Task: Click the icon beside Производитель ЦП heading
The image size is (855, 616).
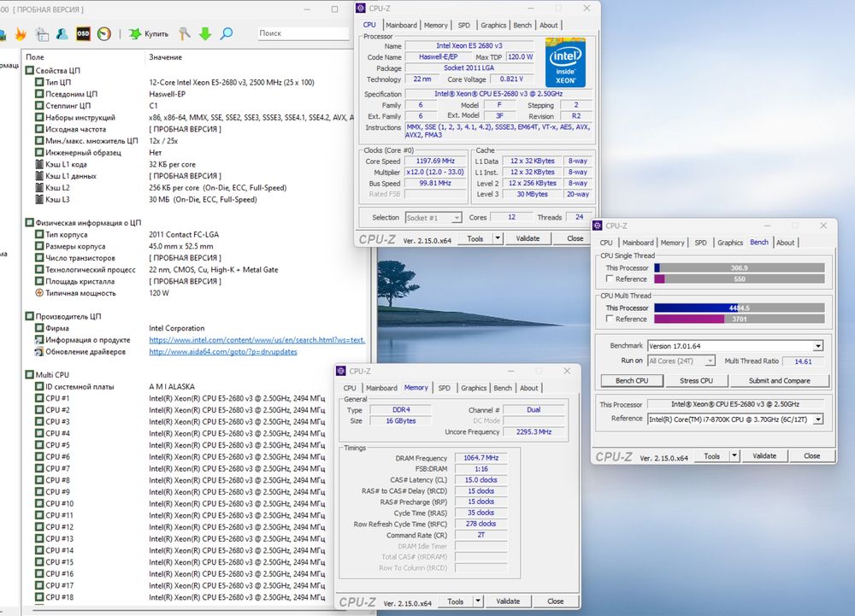Action: tap(30, 316)
